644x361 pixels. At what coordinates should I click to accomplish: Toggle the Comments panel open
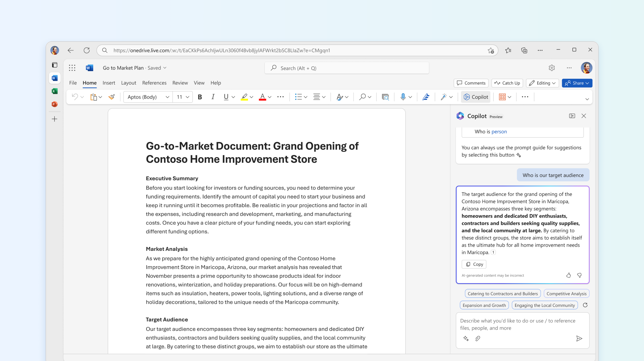pos(471,83)
